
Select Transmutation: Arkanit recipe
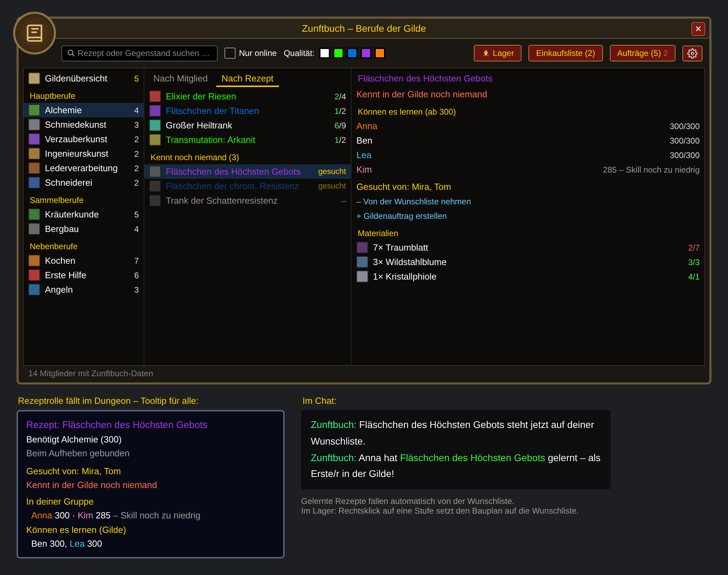pyautogui.click(x=248, y=140)
